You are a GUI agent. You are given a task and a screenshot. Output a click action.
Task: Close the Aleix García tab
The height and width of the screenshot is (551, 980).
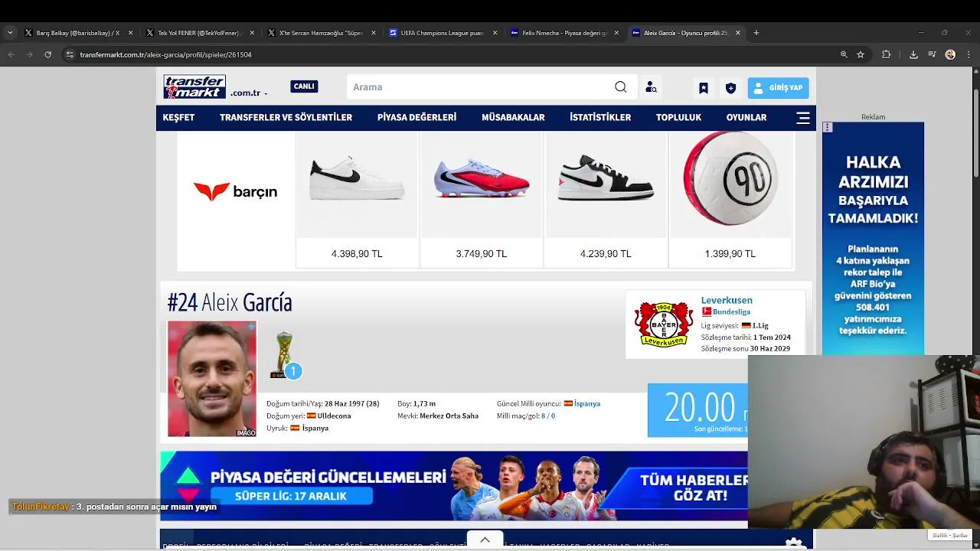tap(738, 33)
